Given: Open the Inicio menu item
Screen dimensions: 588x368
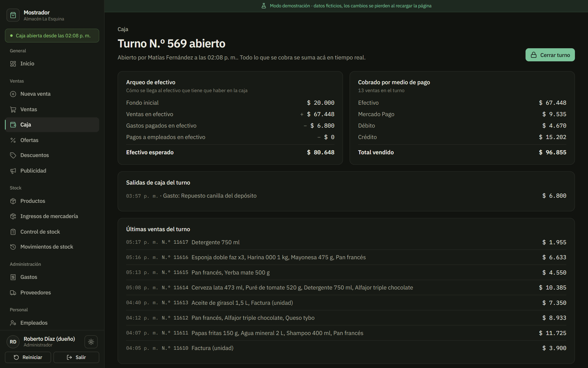Looking at the screenshot, I should (x=52, y=64).
